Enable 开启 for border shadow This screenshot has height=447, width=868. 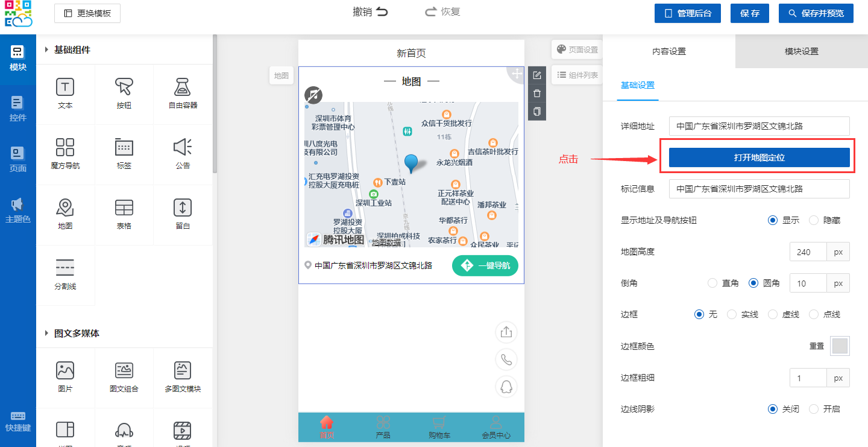(814, 409)
